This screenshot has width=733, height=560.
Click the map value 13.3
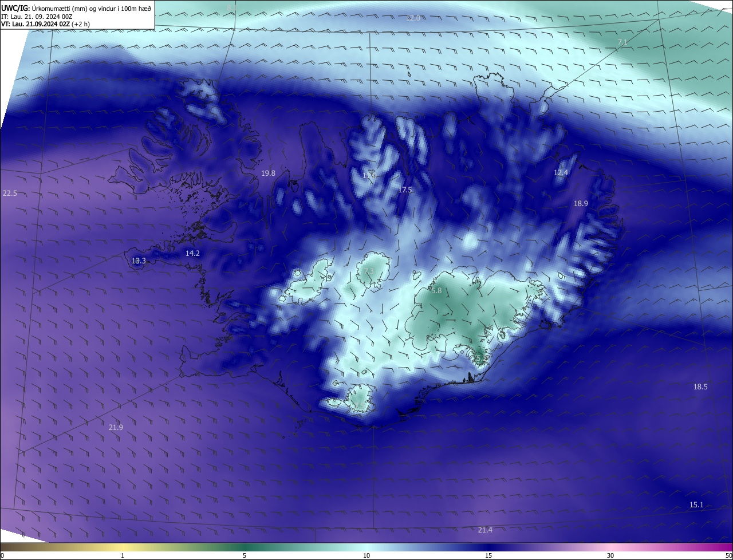coord(139,261)
